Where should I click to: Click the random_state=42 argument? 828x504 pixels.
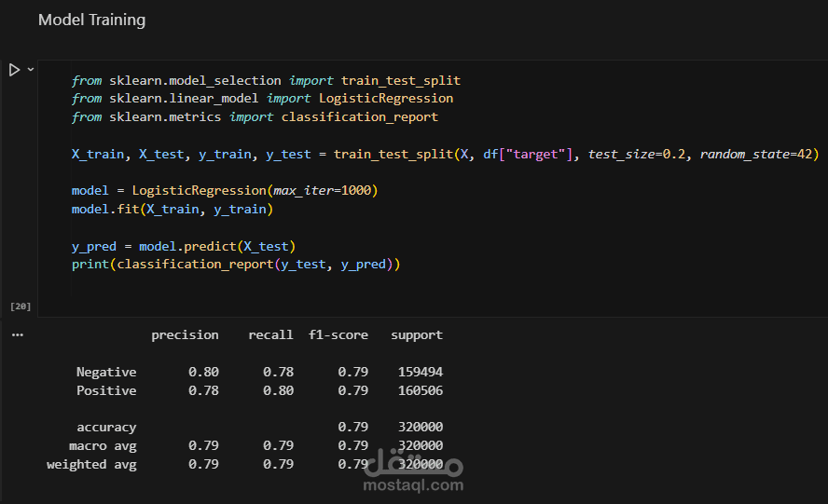click(758, 154)
